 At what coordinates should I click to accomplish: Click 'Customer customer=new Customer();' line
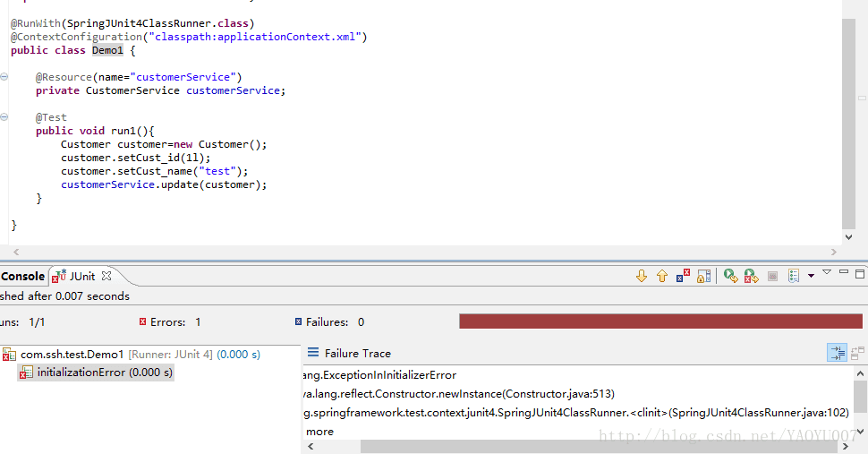pos(163,144)
